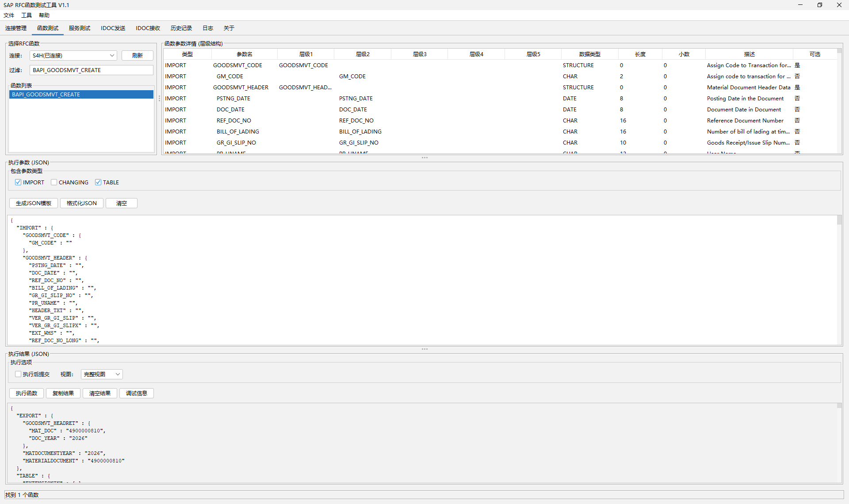Check the CHANGING parameter type checkbox
The width and height of the screenshot is (849, 504).
(54, 182)
